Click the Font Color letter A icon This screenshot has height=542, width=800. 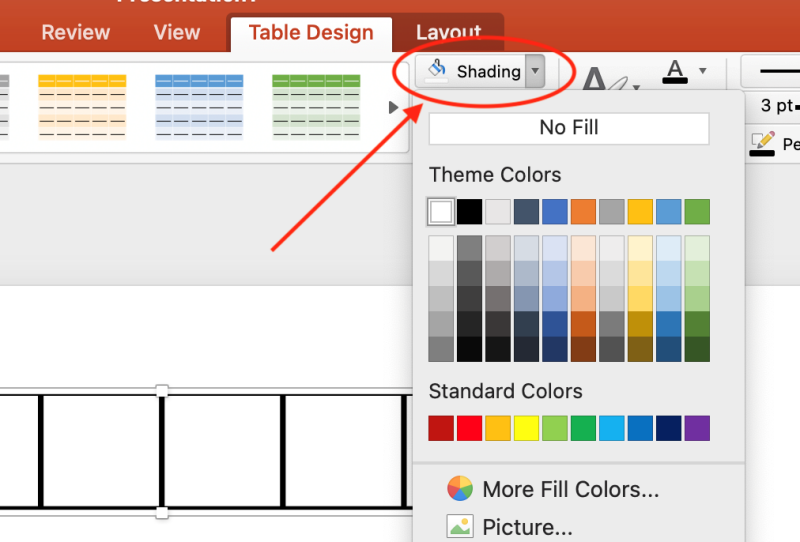[675, 71]
